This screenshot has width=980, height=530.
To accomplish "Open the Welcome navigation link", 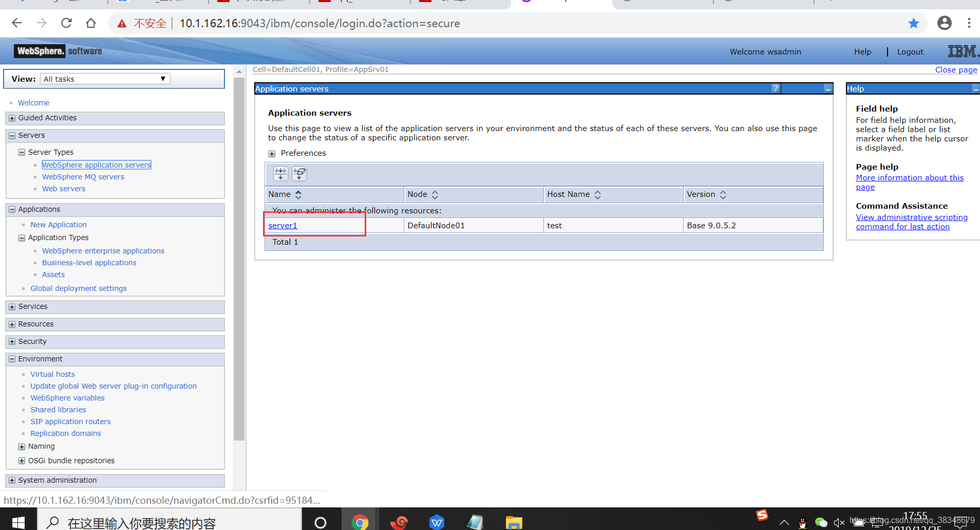I will click(x=33, y=103).
